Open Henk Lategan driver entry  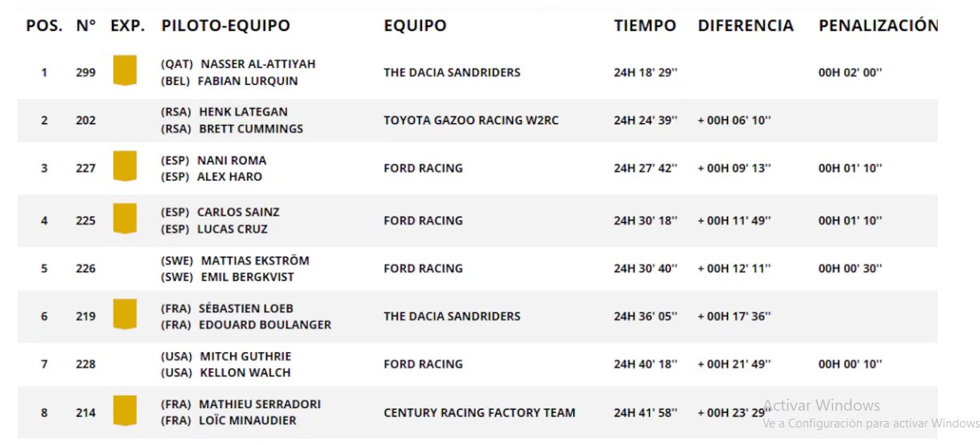pos(243,112)
